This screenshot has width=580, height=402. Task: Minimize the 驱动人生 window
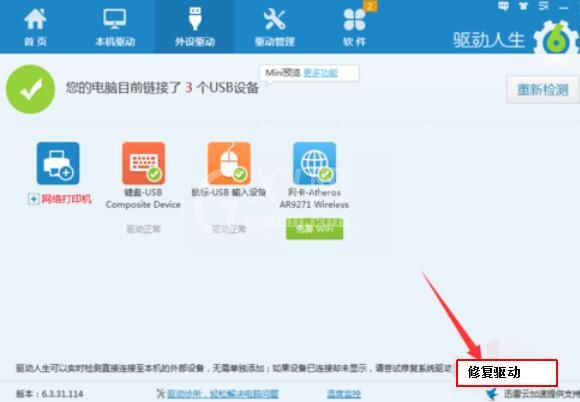point(563,7)
